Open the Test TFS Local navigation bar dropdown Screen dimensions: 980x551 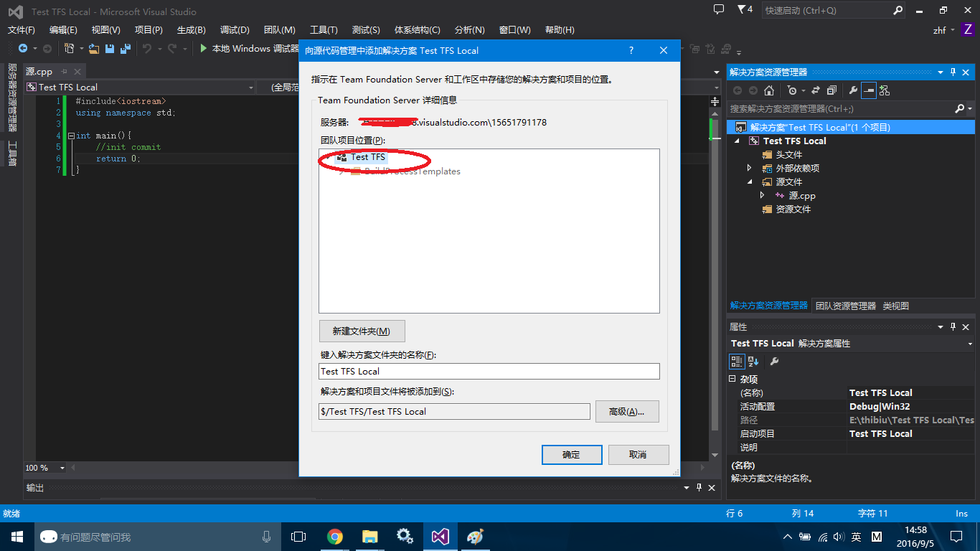click(250, 86)
